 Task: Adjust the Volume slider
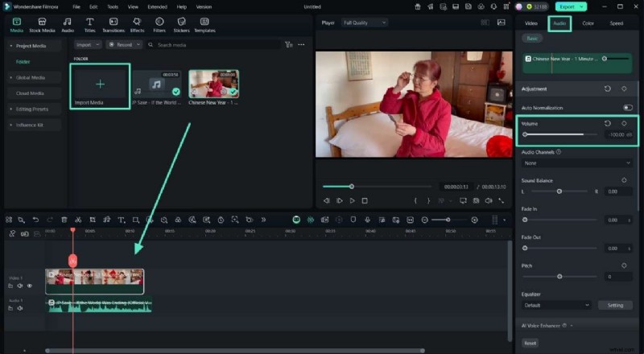[560, 134]
